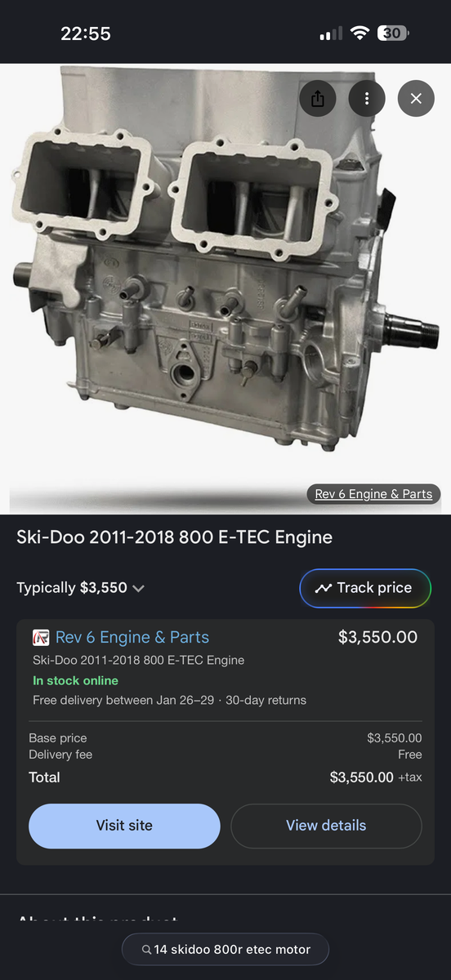Tap the battery indicator in status bar

[x=393, y=33]
